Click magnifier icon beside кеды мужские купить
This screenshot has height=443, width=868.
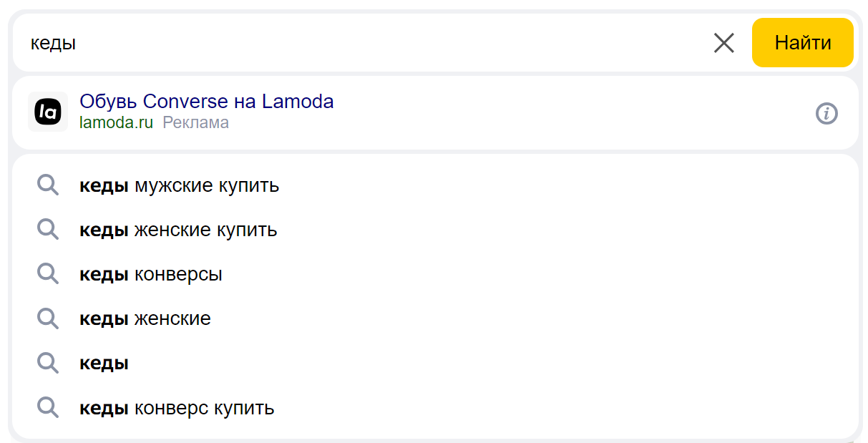[x=48, y=186]
